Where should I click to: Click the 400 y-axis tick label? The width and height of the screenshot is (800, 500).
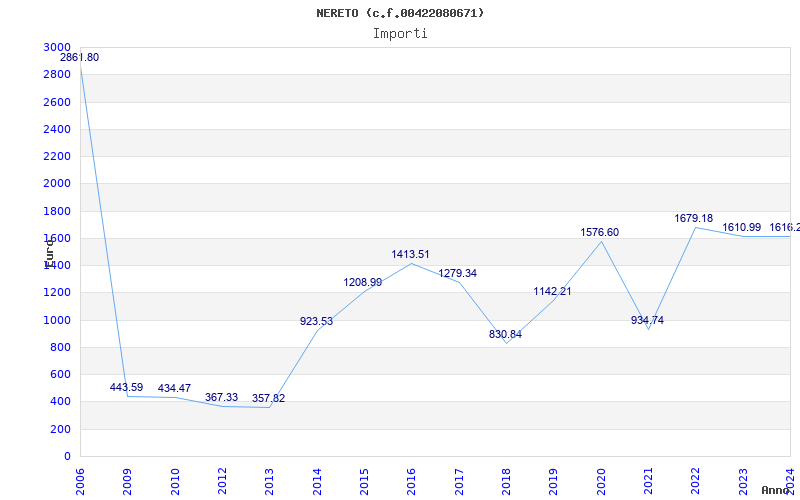[60, 402]
